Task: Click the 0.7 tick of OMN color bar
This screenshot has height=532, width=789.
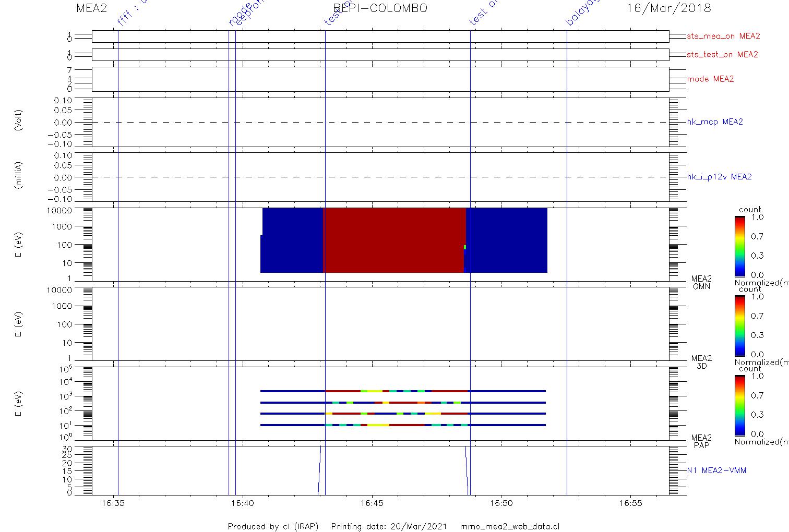Action: [757, 237]
